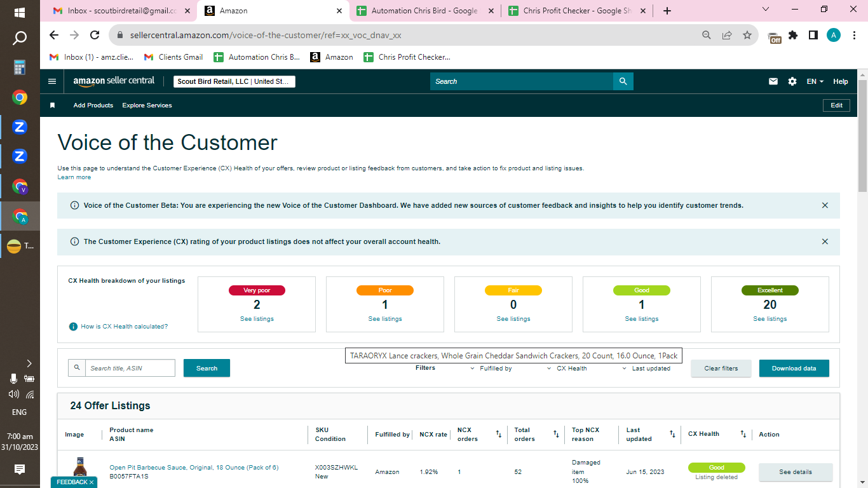This screenshot has width=868, height=488.
Task: Click the teal Search button beside title field
Action: pos(207,368)
